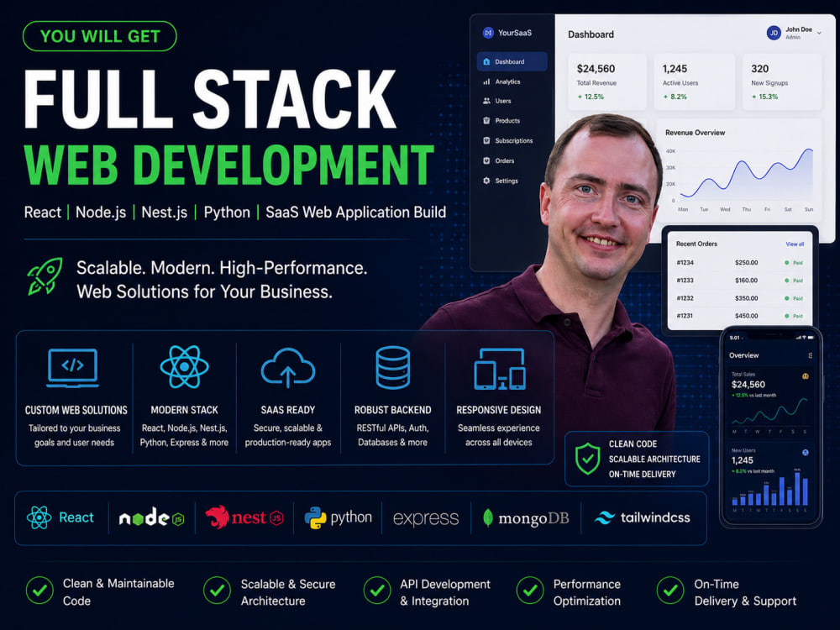
Task: Select the Modern Stack atom icon
Action: pos(184,367)
